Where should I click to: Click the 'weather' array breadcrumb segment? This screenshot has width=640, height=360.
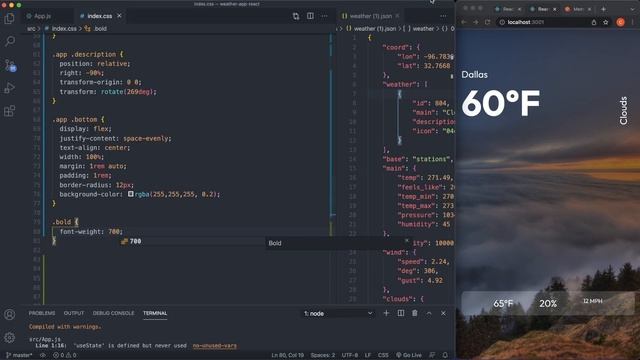click(x=423, y=29)
